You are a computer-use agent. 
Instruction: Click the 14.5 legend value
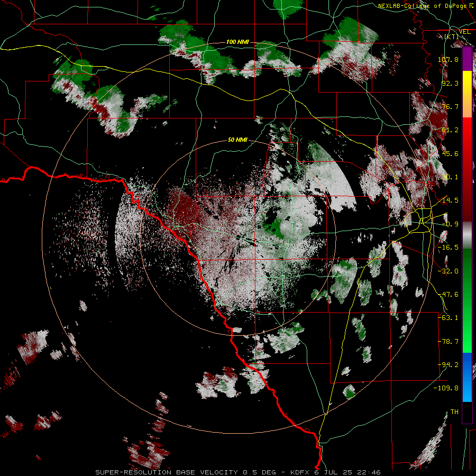[x=450, y=200]
